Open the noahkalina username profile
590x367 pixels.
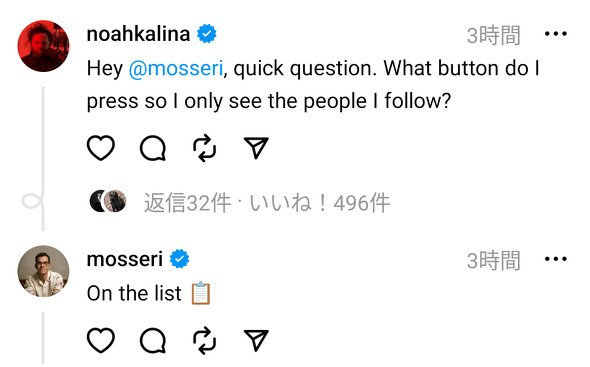point(138,34)
